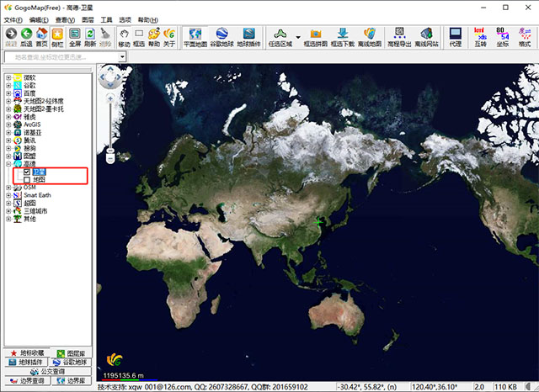Click the 高程导出 elevation export icon
The height and width of the screenshot is (392, 539).
point(398,36)
